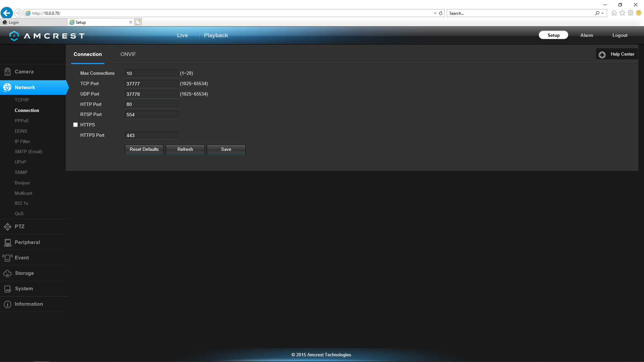Click the PTZ crosshair icon
The width and height of the screenshot is (644, 362).
coord(7,227)
